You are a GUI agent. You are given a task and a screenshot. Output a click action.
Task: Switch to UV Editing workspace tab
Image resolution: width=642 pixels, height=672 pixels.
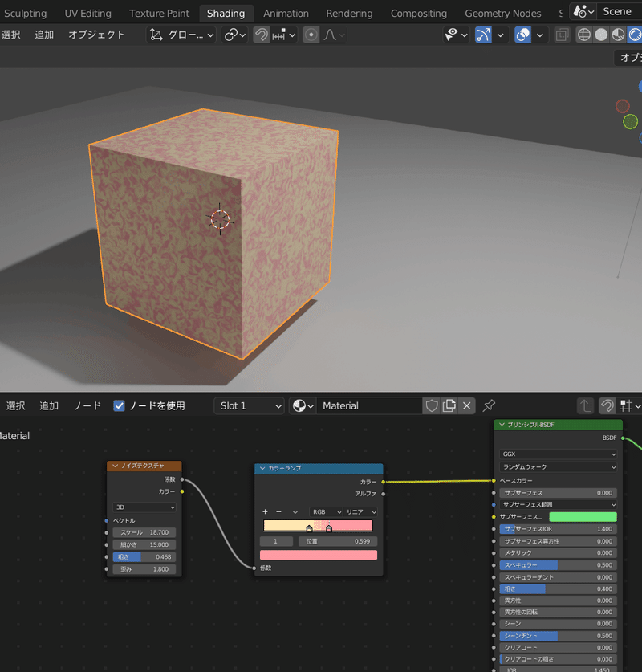87,14
